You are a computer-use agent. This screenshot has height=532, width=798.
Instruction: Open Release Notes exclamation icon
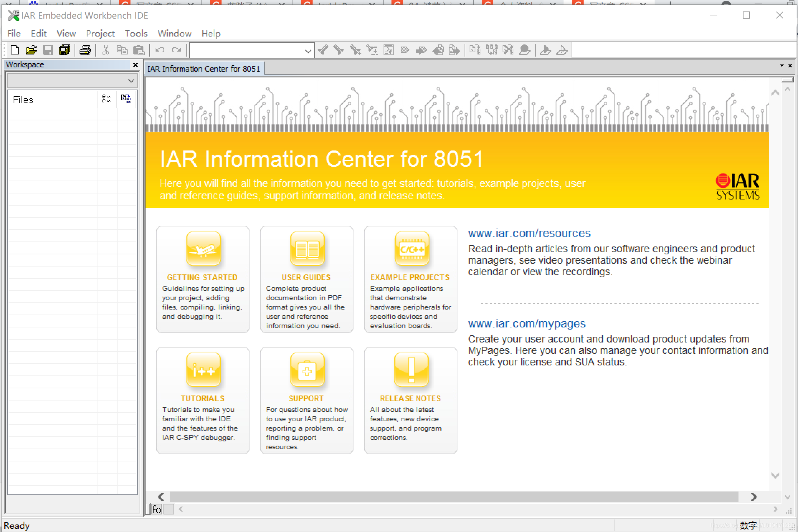[411, 370]
